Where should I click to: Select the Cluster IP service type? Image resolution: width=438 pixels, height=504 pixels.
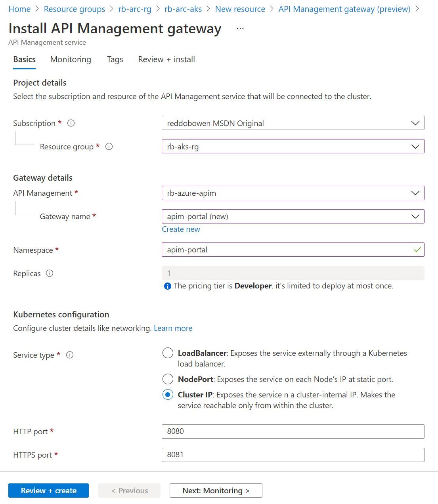pyautogui.click(x=168, y=395)
